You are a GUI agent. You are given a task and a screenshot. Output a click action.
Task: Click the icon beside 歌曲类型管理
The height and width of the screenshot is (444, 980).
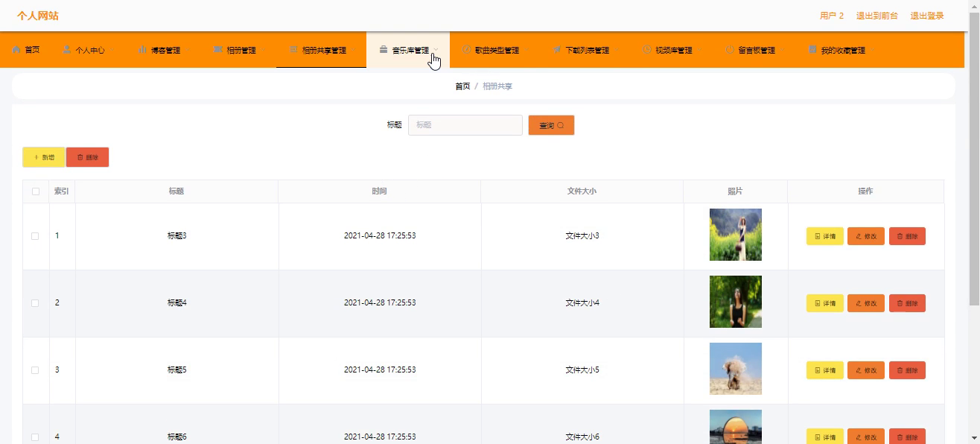(x=466, y=50)
